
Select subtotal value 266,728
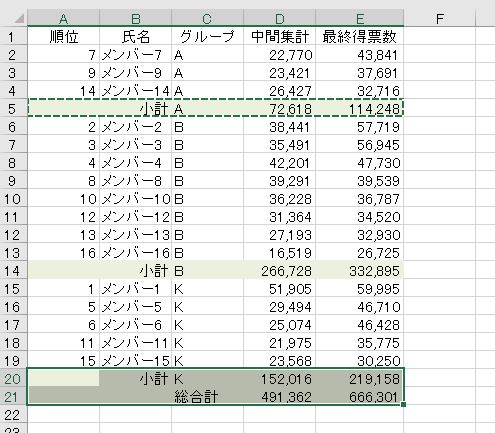279,271
